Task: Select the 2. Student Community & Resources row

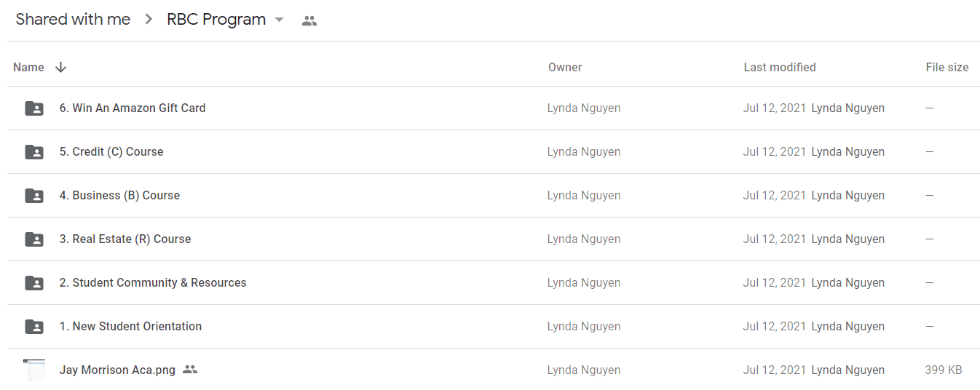Action: pos(494,283)
